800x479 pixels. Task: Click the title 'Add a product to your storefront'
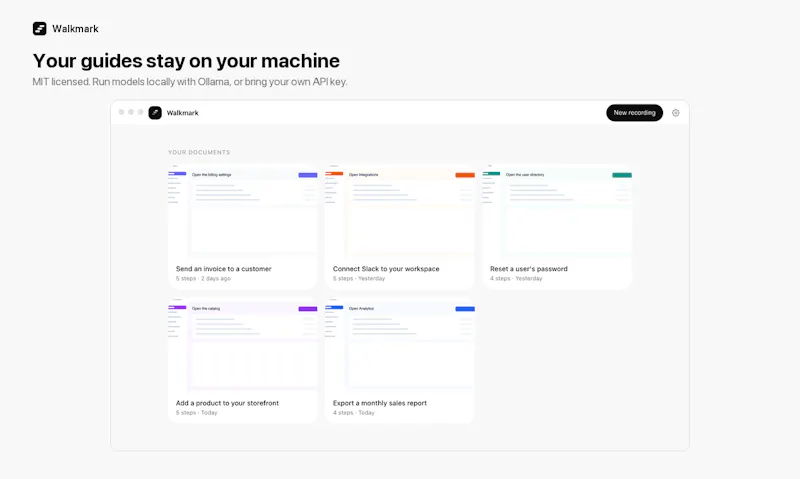(227, 403)
